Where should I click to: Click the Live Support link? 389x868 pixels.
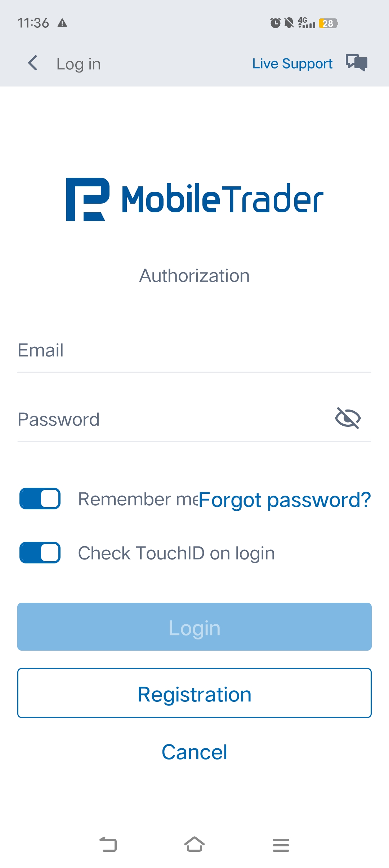pos(292,63)
